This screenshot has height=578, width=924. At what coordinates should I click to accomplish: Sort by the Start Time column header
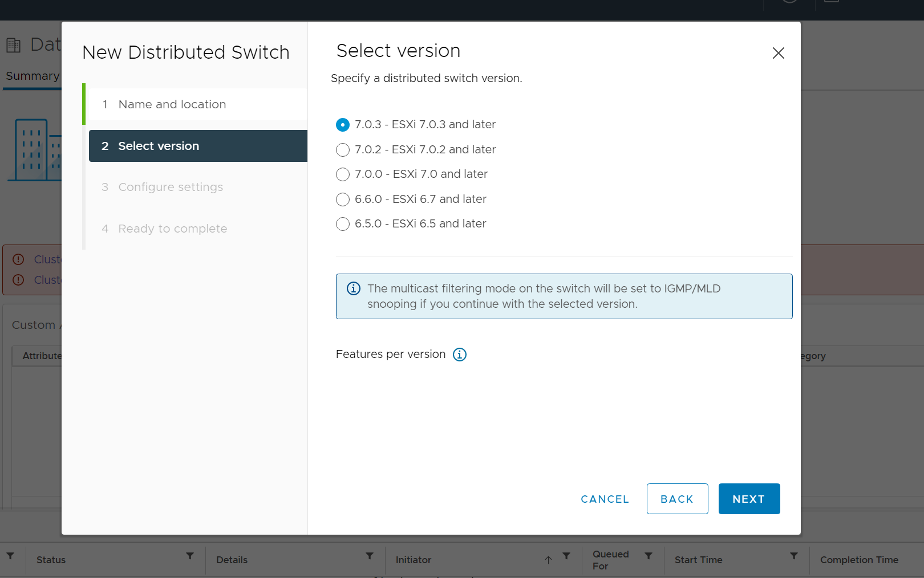(x=698, y=560)
